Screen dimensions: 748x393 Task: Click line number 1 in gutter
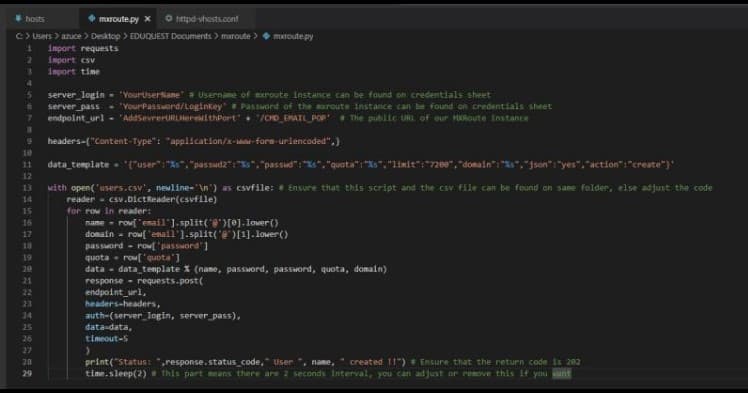(29, 48)
